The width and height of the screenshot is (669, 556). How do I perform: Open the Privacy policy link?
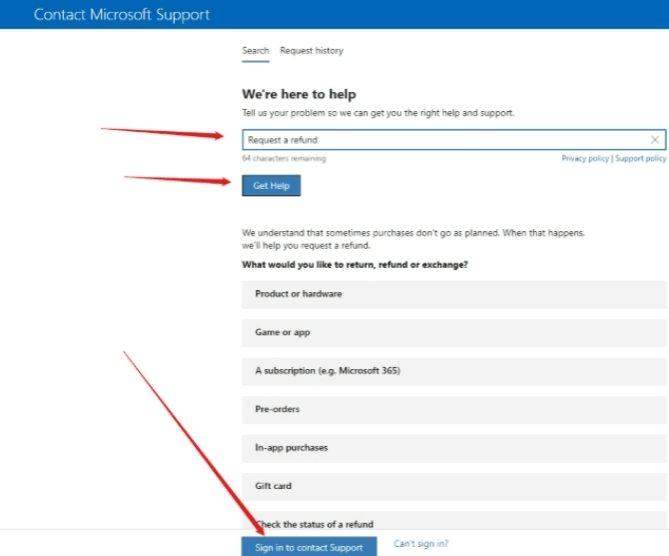tap(585, 158)
